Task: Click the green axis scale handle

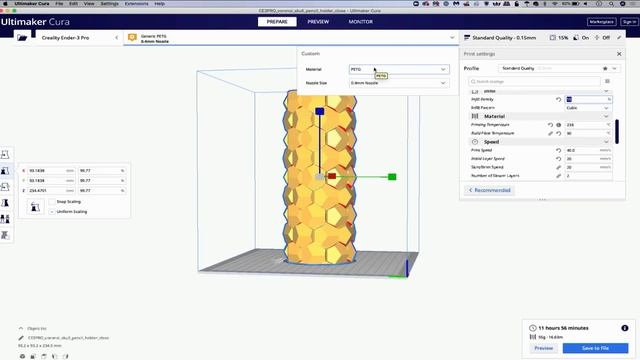Action: click(x=392, y=177)
